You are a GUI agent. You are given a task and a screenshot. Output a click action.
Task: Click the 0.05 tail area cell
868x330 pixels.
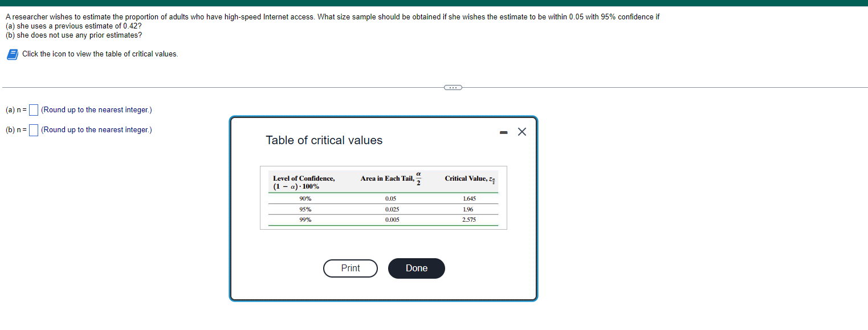pyautogui.click(x=390, y=198)
